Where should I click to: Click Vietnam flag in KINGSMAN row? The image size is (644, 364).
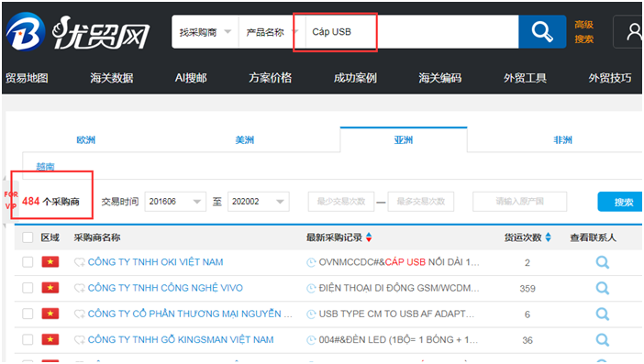pos(50,339)
